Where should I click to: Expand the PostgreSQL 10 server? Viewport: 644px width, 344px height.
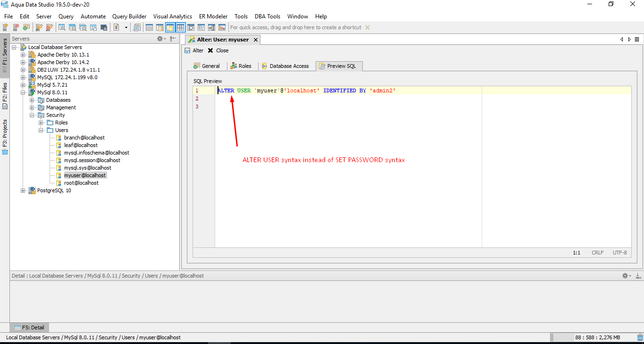pyautogui.click(x=23, y=190)
